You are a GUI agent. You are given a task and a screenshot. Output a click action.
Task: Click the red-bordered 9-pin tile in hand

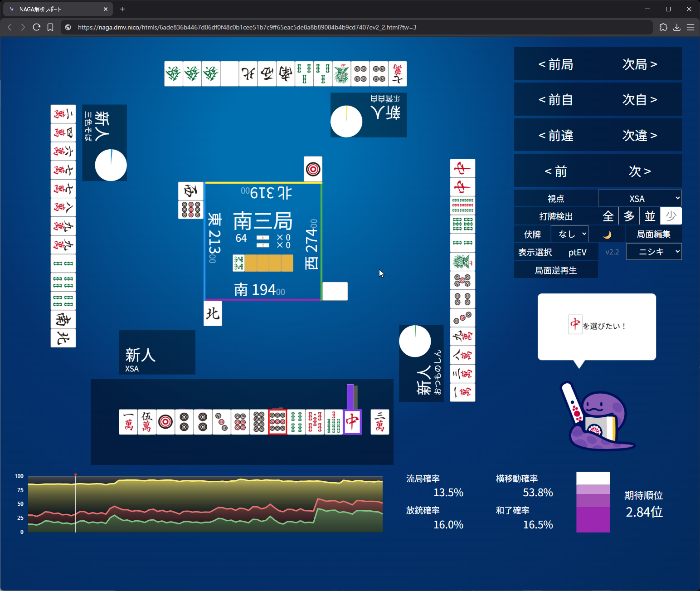pos(277,422)
